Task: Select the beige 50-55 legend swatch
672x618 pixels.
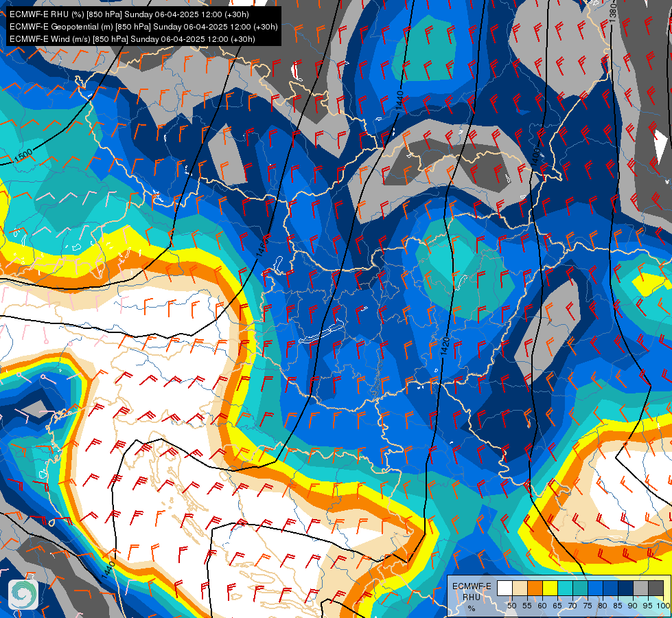Action: pyautogui.click(x=520, y=588)
